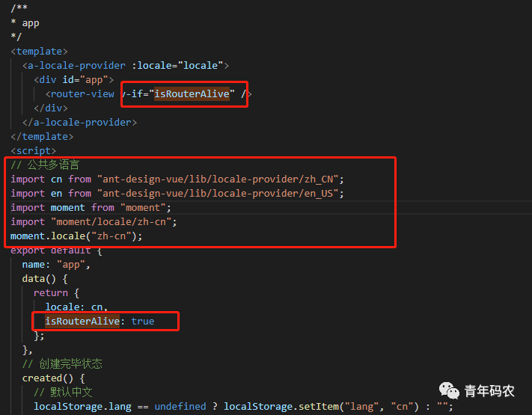Click the app comment at file top
Viewport: 532px width, 415px height.
pos(25,23)
